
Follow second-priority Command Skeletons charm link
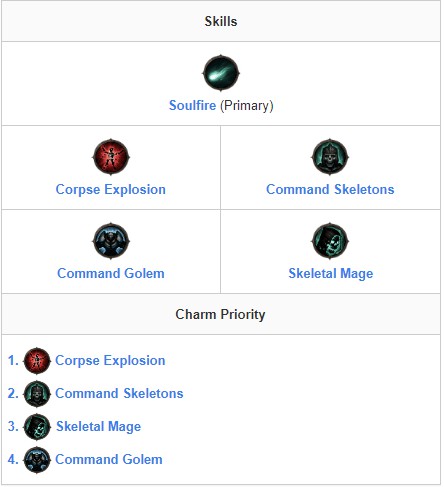click(x=119, y=393)
